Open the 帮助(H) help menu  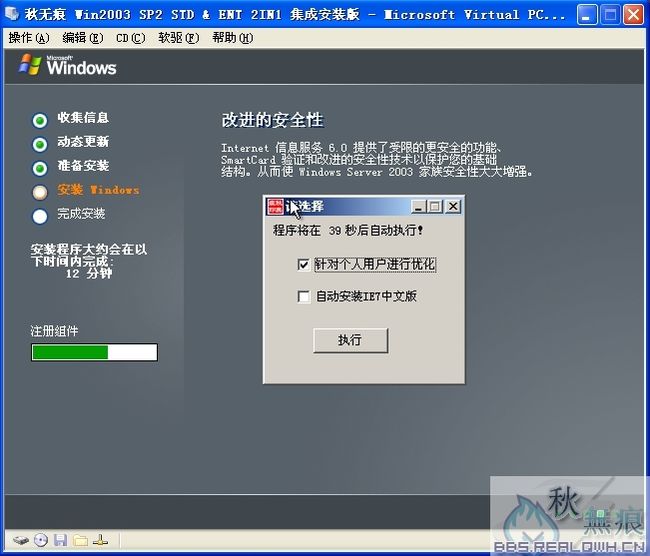(x=233, y=38)
